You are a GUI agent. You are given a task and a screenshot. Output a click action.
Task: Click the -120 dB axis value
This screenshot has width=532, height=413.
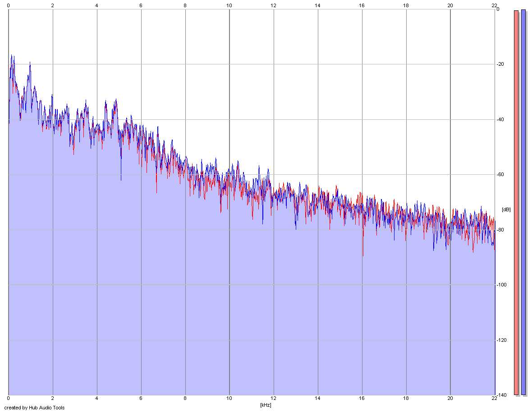[501, 340]
